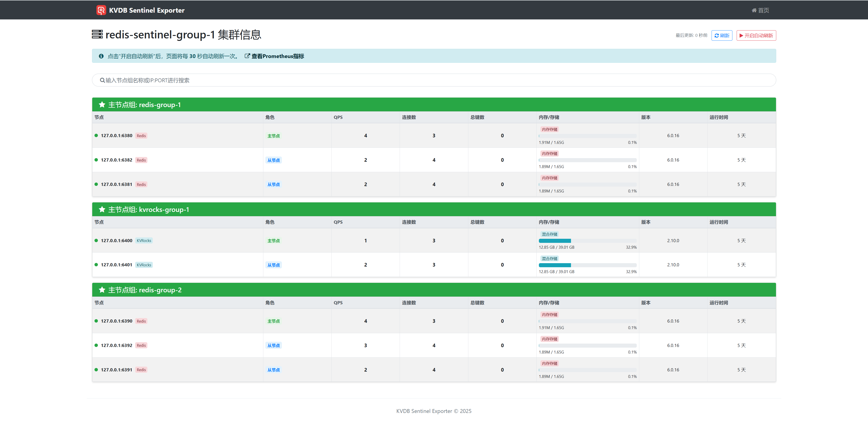Click the 主节点 role badge of 127.0.0.1:6390
Image resolution: width=868 pixels, height=431 pixels.
tap(273, 321)
